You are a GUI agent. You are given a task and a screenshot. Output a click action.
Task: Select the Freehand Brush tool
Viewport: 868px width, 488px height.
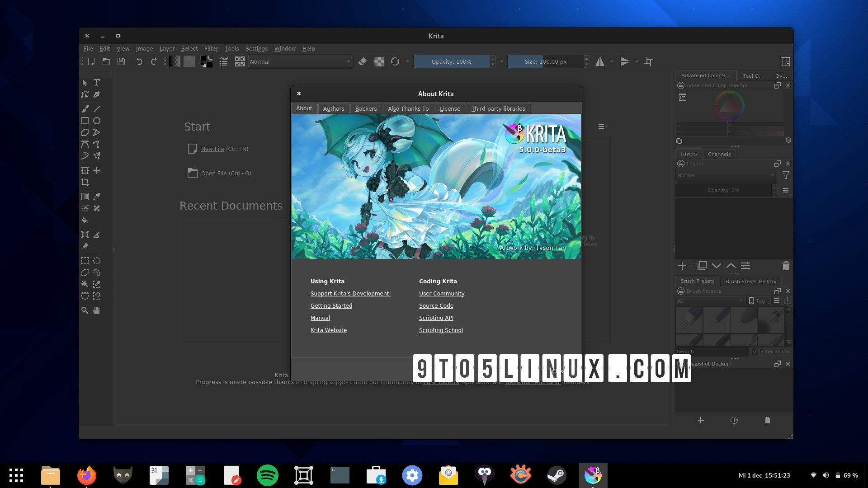(x=85, y=109)
